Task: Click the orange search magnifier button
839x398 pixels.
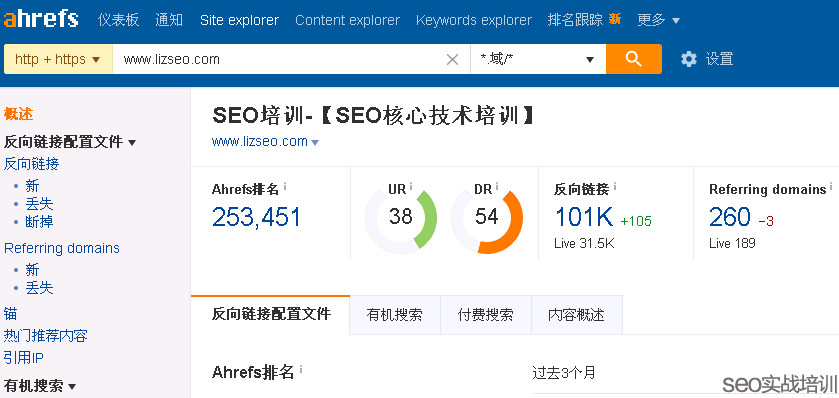Action: [634, 59]
